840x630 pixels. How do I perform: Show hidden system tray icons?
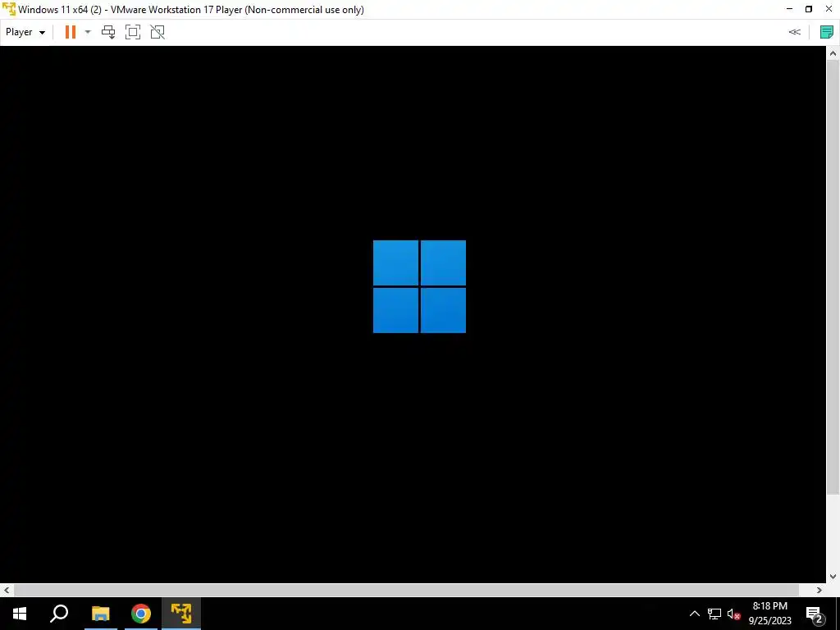(x=694, y=614)
